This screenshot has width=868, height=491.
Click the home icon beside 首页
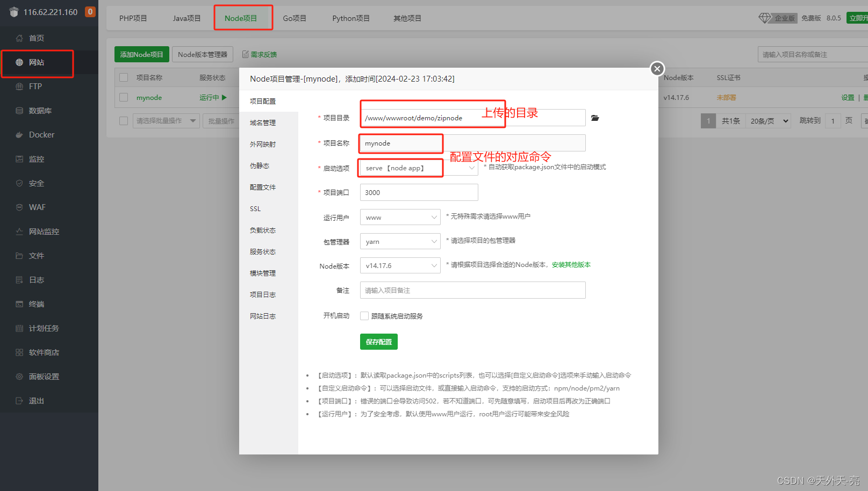pos(19,38)
